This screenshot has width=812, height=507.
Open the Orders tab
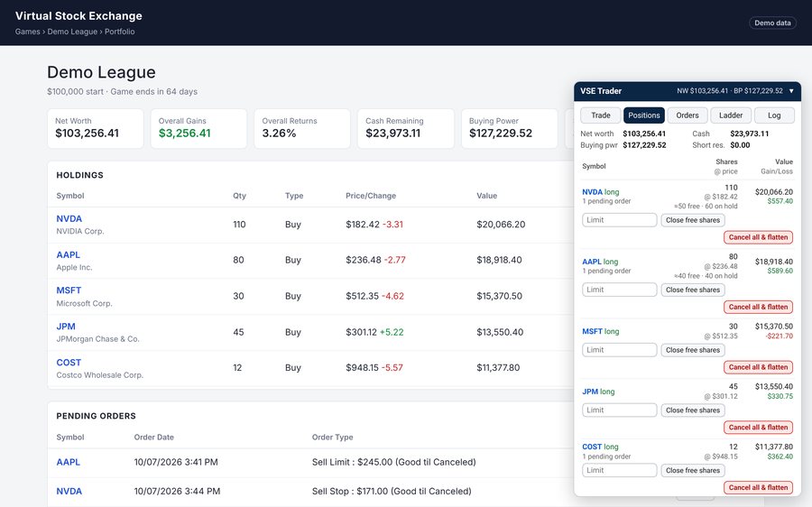[x=687, y=115]
